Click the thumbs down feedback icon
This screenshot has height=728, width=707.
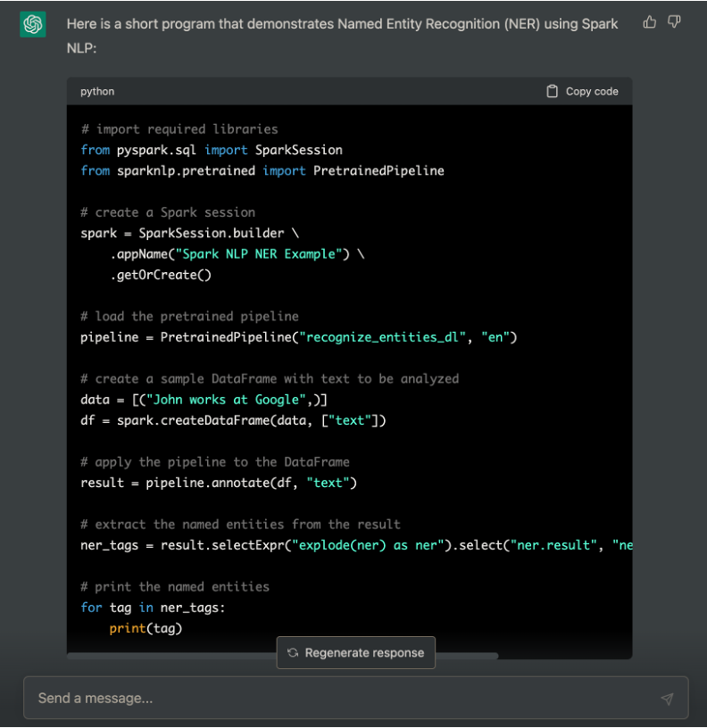click(674, 21)
